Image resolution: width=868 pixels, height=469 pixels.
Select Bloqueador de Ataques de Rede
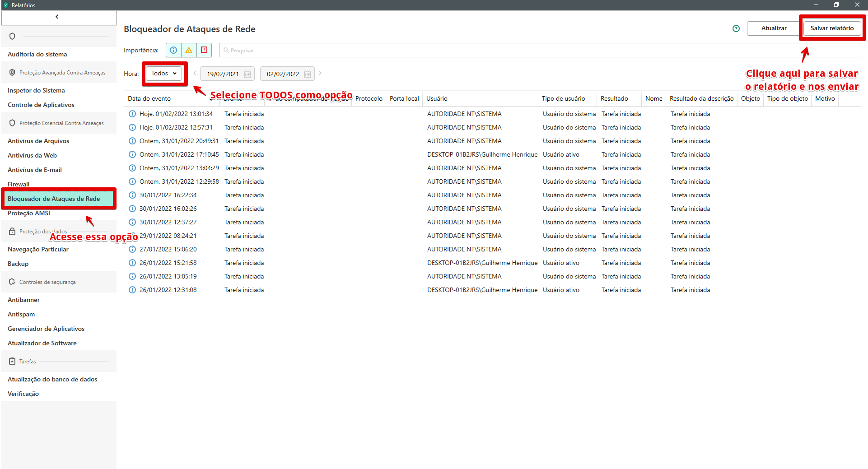click(x=59, y=199)
